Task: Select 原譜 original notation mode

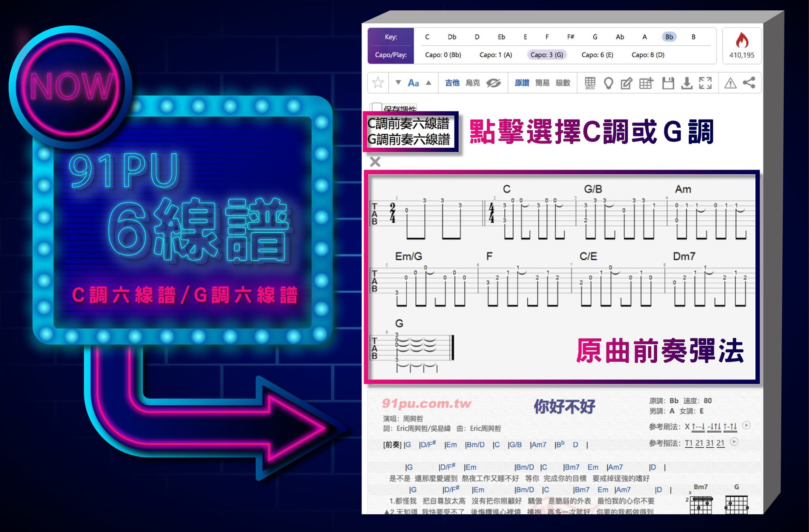Action: tap(522, 83)
